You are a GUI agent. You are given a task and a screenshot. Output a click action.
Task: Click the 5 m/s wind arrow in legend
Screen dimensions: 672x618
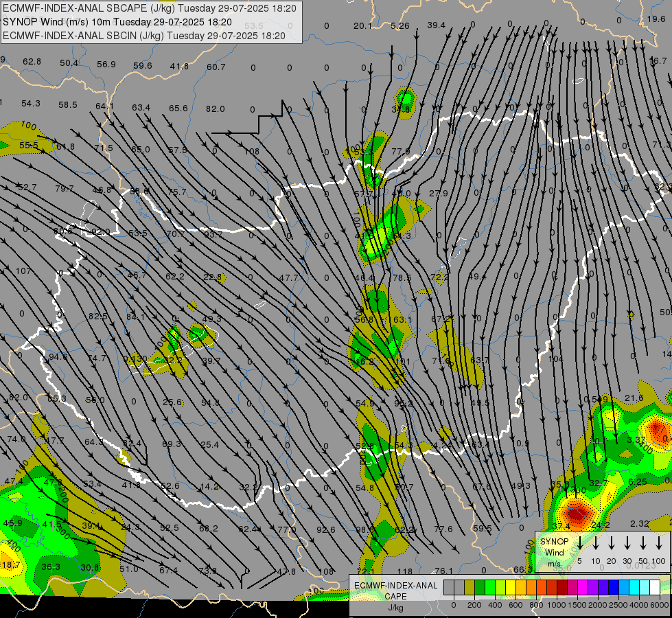click(580, 543)
